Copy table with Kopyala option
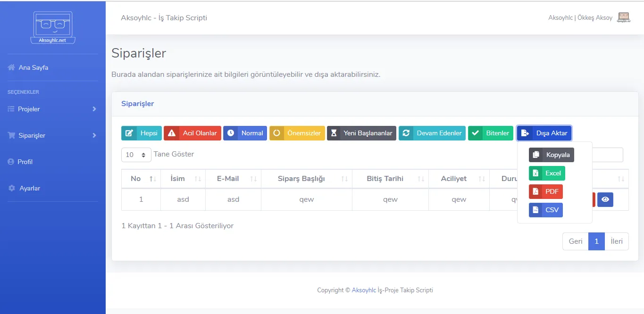Viewport: 644px width, 314px height. pos(552,155)
